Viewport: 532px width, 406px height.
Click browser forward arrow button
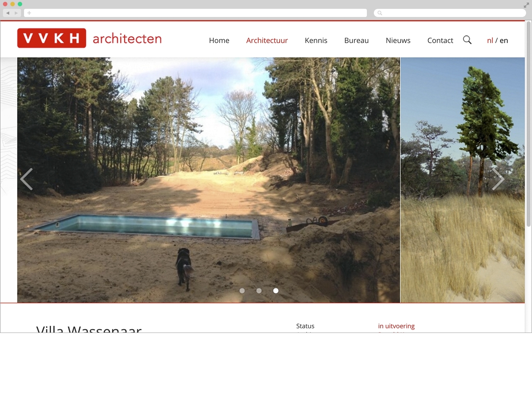(16, 13)
